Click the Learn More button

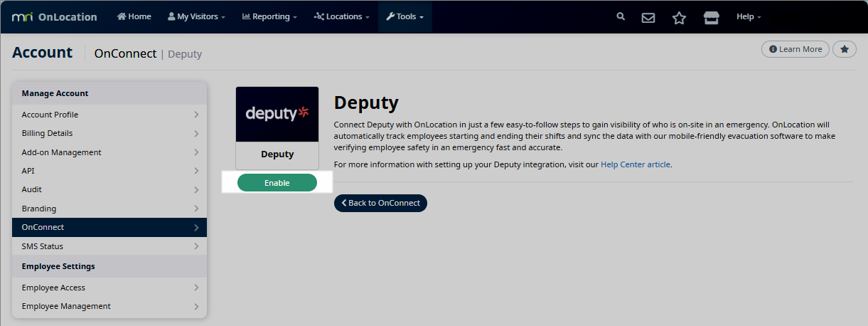[x=795, y=49]
